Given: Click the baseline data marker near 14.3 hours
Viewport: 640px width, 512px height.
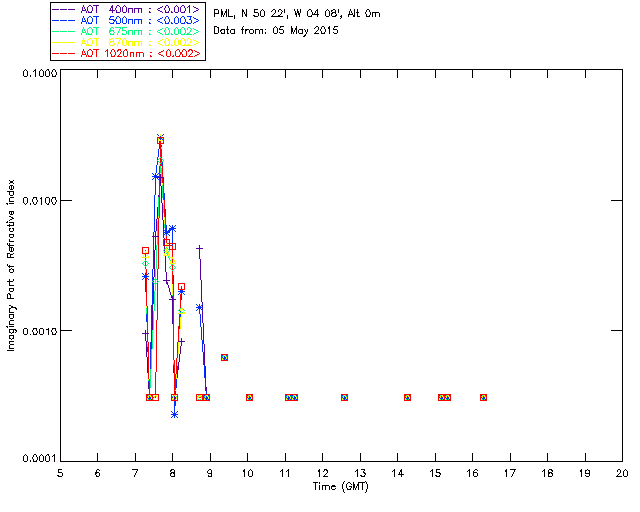Looking at the screenshot, I should point(407,398).
